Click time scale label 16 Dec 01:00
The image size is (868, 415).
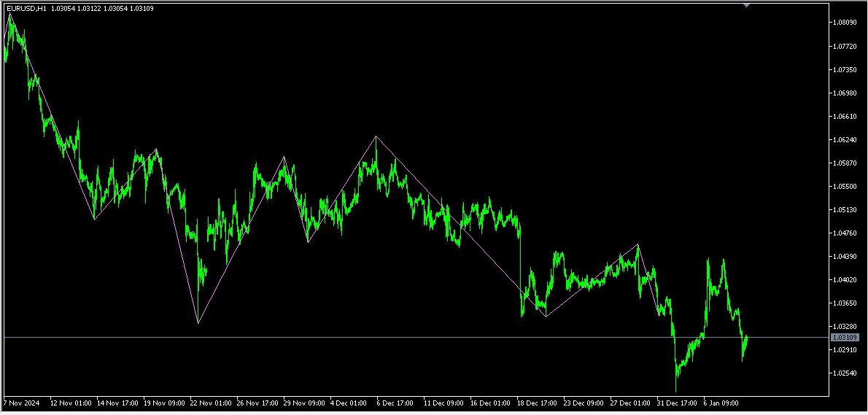tap(490, 403)
